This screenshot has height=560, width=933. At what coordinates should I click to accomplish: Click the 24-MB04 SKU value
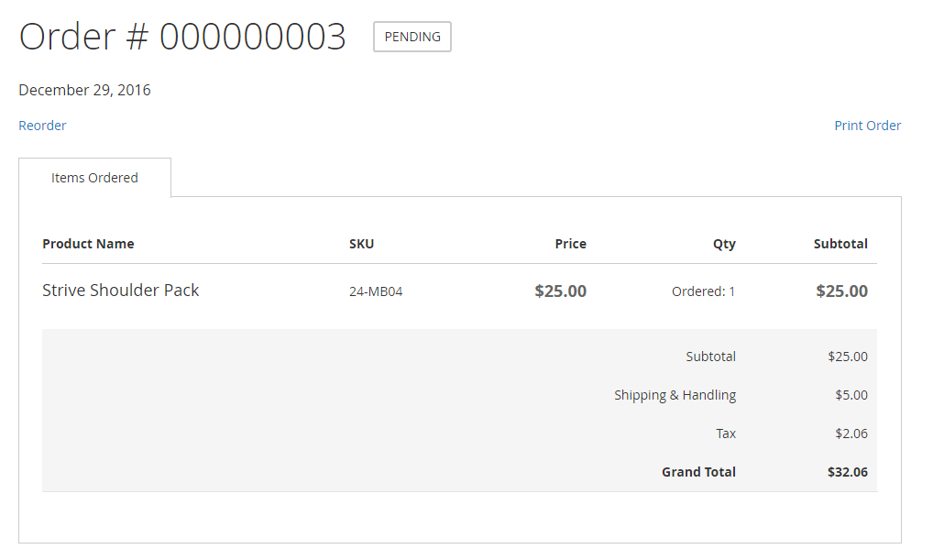coord(376,291)
